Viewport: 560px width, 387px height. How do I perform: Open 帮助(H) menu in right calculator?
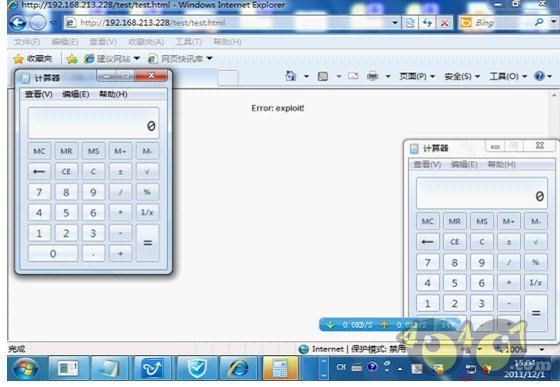[x=502, y=165]
